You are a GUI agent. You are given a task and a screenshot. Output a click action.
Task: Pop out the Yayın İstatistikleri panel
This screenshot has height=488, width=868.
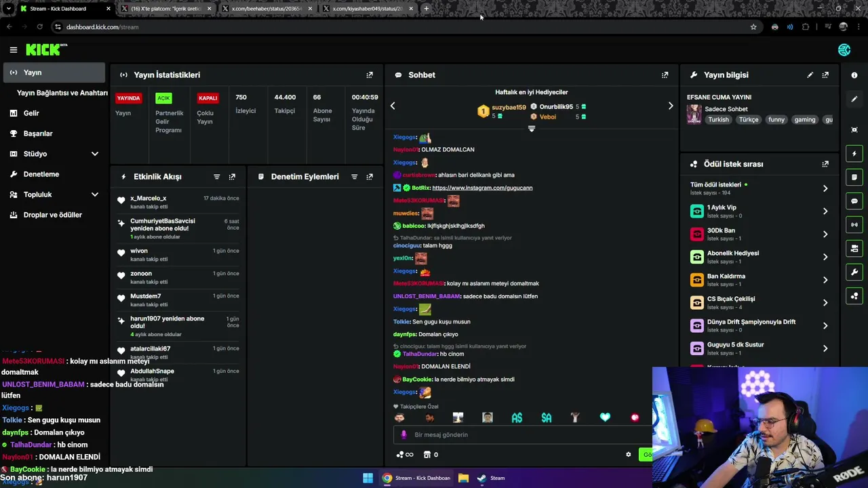[x=370, y=75]
